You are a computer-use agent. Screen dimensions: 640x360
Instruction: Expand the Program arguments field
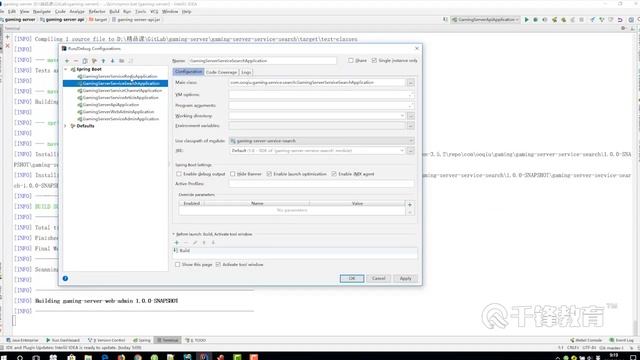click(410, 106)
